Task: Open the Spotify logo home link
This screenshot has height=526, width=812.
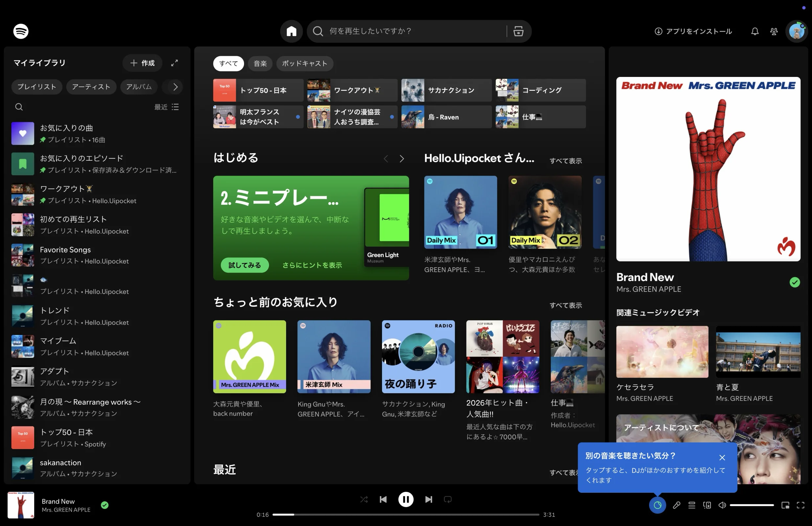Action: coord(21,31)
